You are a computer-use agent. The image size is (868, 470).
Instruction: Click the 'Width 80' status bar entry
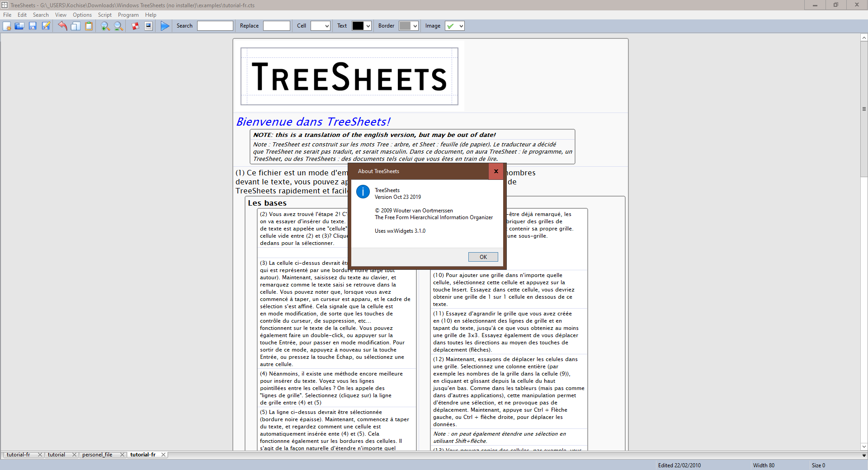pos(764,465)
